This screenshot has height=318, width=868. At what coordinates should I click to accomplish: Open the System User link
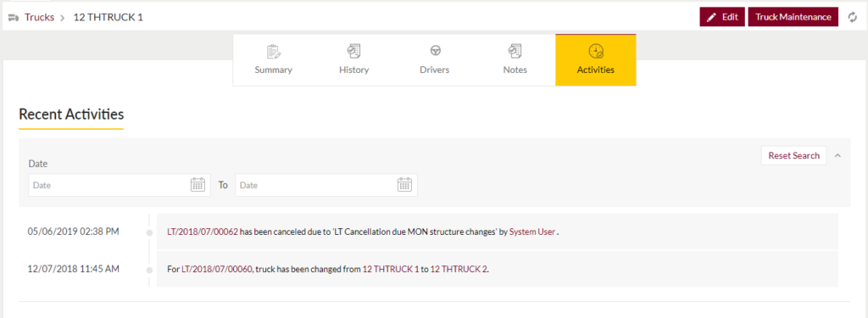pos(532,232)
